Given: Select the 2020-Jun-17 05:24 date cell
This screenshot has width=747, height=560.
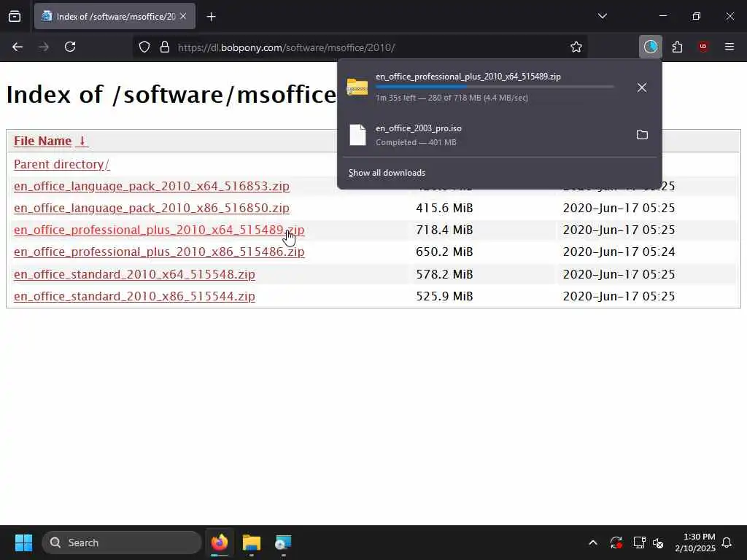Looking at the screenshot, I should pyautogui.click(x=619, y=252).
